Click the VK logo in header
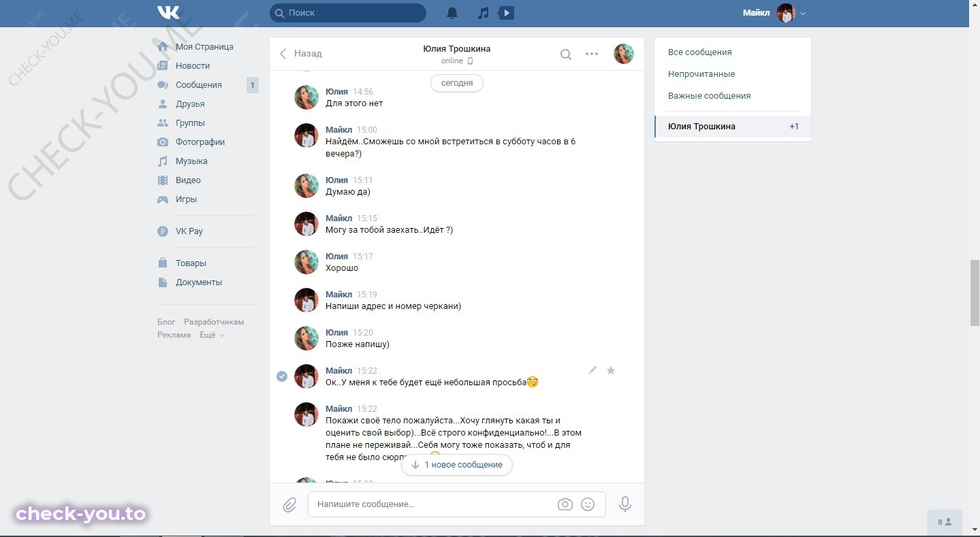This screenshot has width=980, height=537. [168, 13]
